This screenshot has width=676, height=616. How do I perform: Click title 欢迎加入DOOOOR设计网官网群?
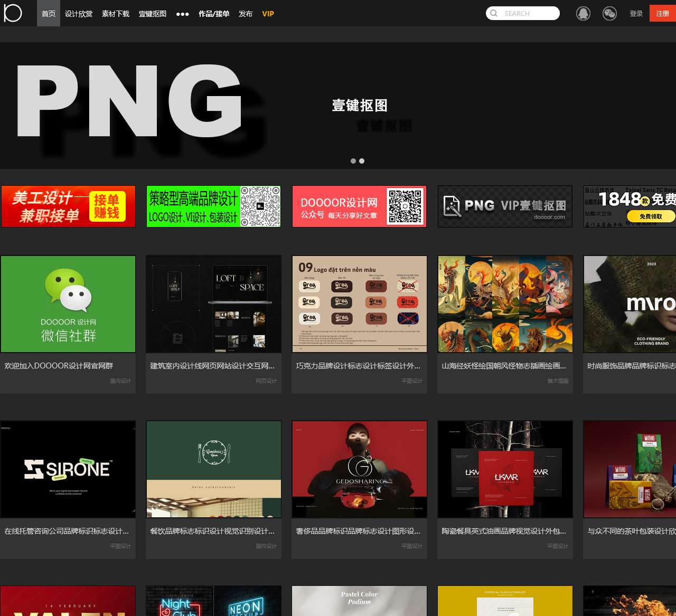tap(59, 366)
